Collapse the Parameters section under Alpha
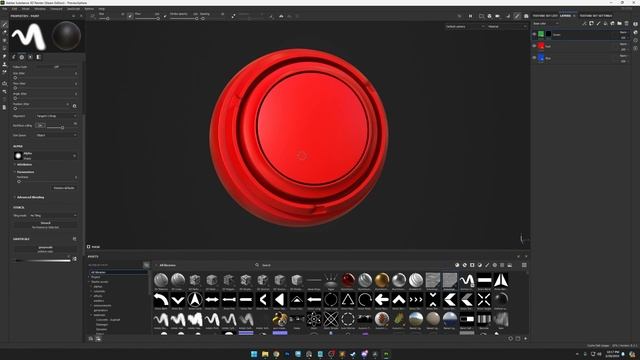The width and height of the screenshot is (640, 360). click(24, 172)
